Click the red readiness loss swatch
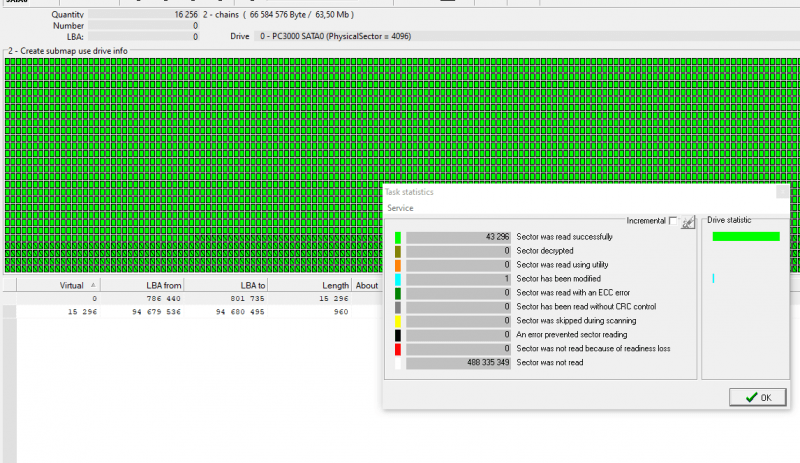This screenshot has height=463, width=800. point(398,349)
